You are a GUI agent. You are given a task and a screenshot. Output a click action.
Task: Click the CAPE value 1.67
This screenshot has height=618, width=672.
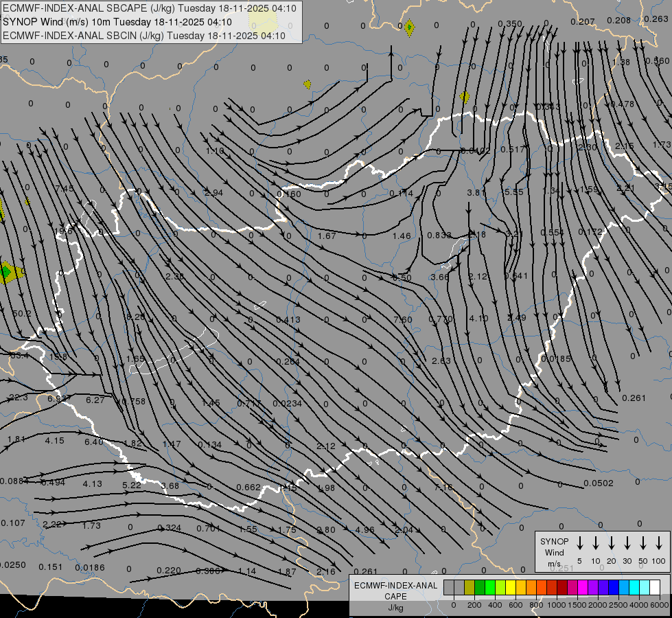(x=327, y=236)
